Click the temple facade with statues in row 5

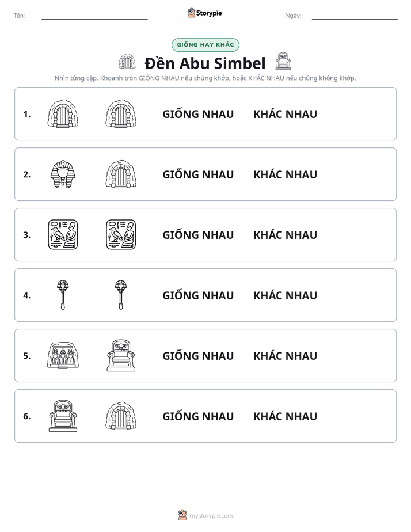point(63,355)
